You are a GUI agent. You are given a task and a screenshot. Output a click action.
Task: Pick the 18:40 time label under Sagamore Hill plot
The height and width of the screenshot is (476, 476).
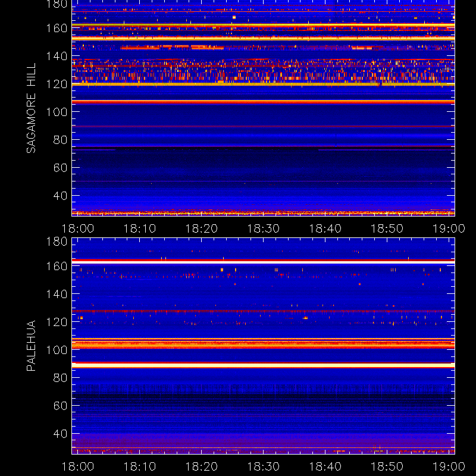pyautogui.click(x=325, y=228)
